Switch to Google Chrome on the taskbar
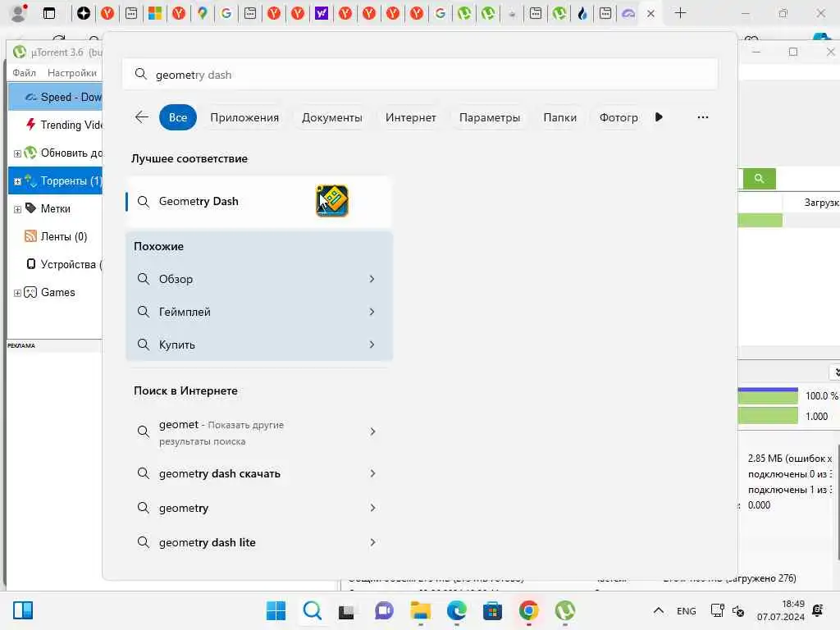The image size is (840, 630). pyautogui.click(x=529, y=610)
